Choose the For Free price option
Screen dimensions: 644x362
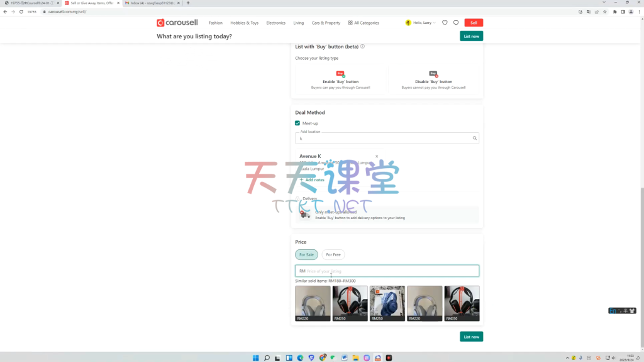(333, 254)
